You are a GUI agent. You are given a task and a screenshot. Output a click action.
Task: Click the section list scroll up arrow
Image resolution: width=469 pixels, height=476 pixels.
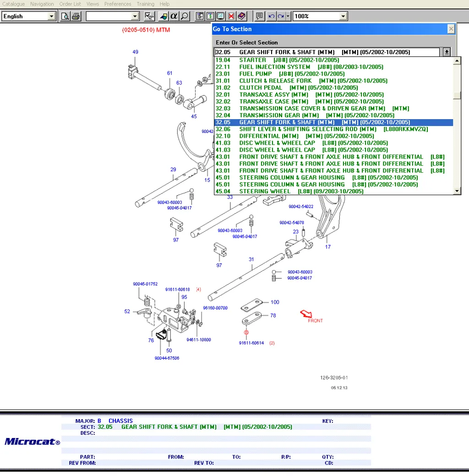coord(457,61)
